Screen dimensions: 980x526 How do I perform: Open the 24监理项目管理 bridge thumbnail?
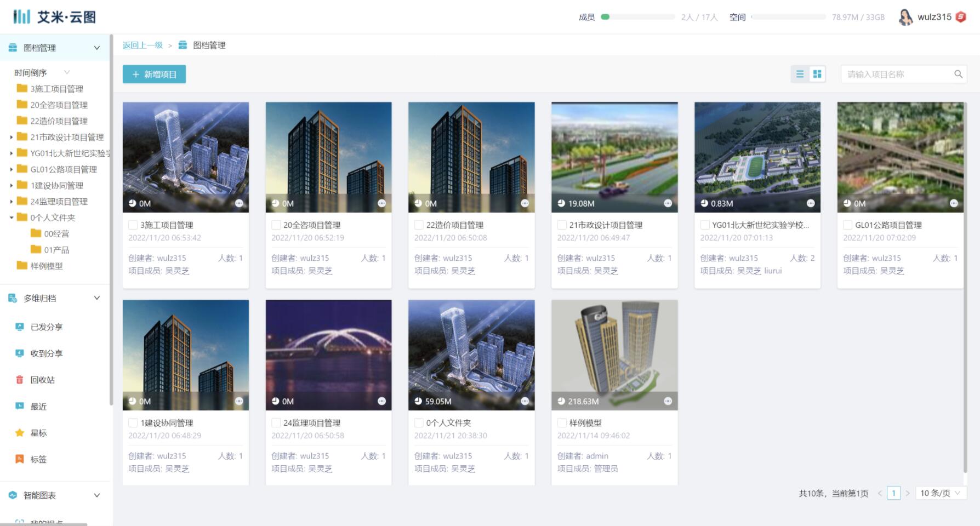click(x=328, y=355)
